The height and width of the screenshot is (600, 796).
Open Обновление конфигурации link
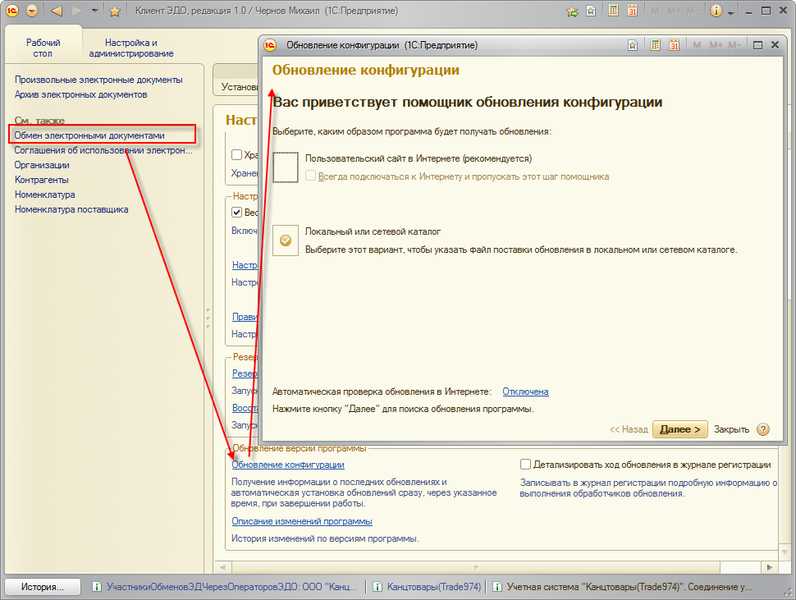tap(288, 464)
